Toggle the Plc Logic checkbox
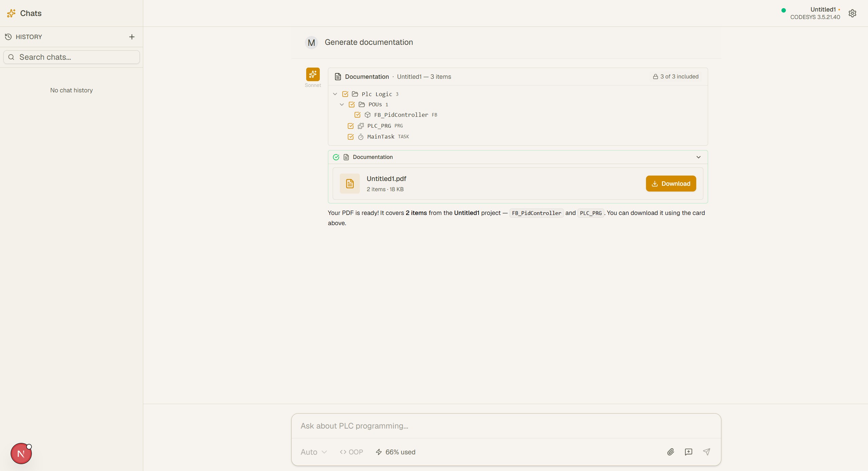 tap(345, 94)
